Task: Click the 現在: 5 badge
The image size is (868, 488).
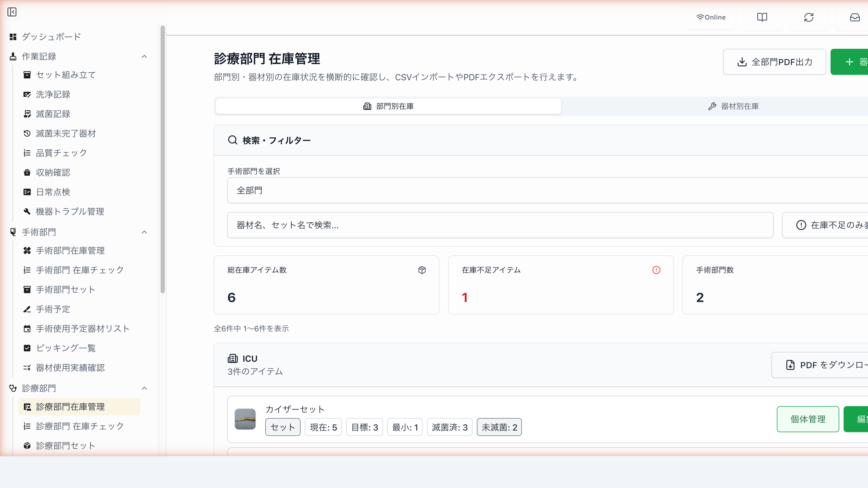Action: pos(323,427)
